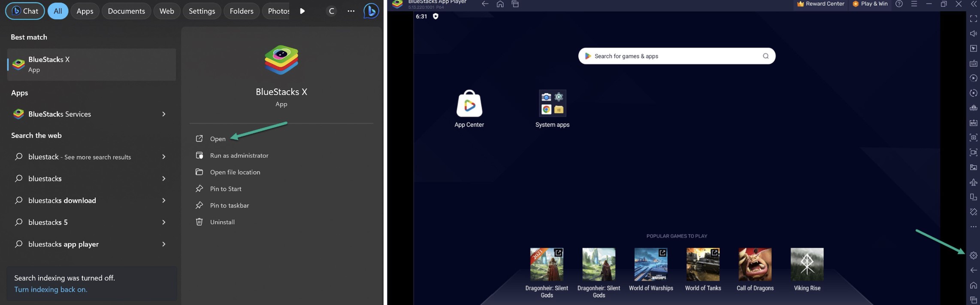Expand the 'bluestacks' web suggestion chevron

(163, 178)
